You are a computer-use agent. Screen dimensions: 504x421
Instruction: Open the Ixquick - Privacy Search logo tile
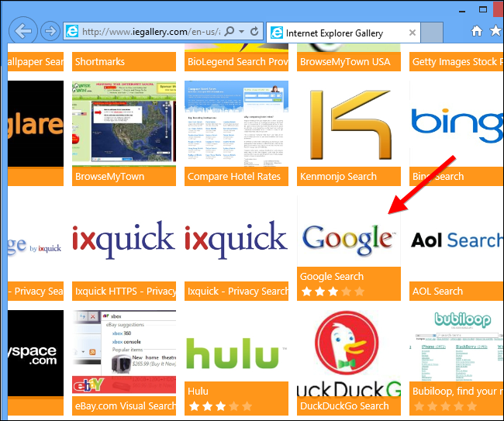point(236,239)
